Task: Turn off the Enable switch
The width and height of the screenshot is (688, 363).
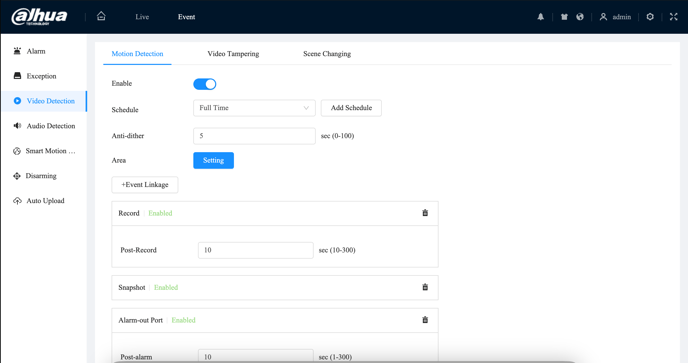Action: click(205, 84)
